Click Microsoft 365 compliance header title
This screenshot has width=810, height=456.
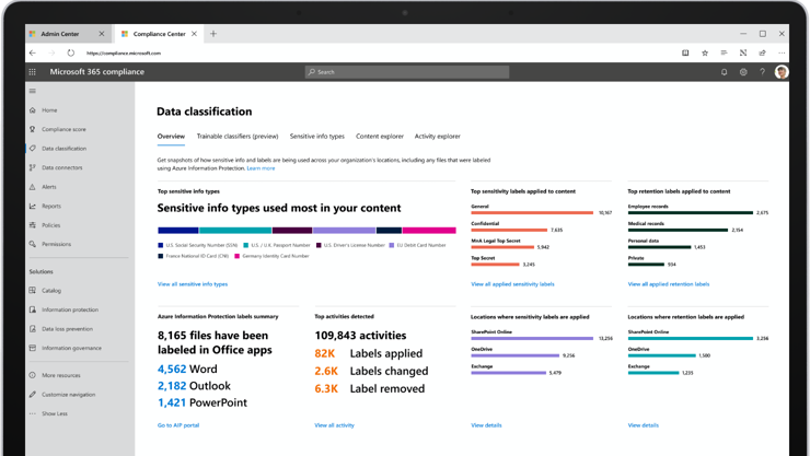(x=97, y=72)
